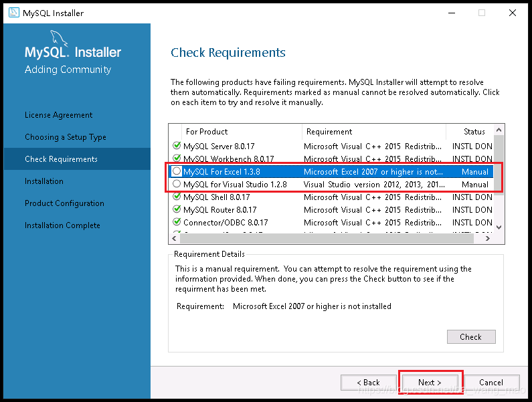Select the MySQL Workbench 8.0.17 row
532x402 pixels.
pyautogui.click(x=331, y=159)
